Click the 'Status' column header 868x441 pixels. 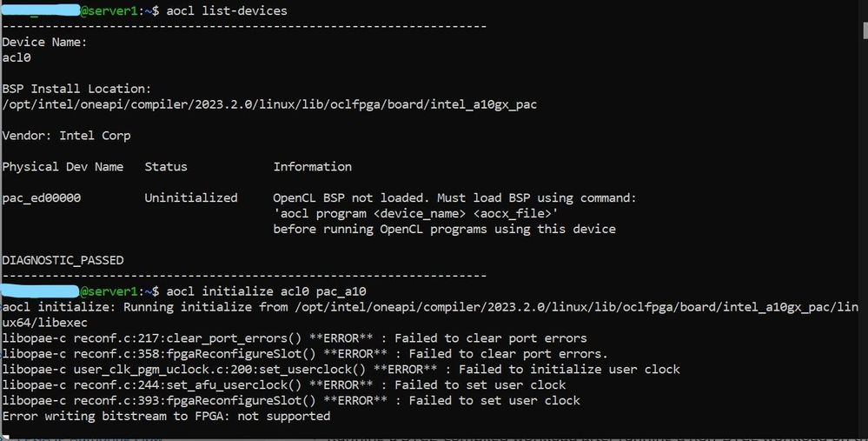(166, 166)
